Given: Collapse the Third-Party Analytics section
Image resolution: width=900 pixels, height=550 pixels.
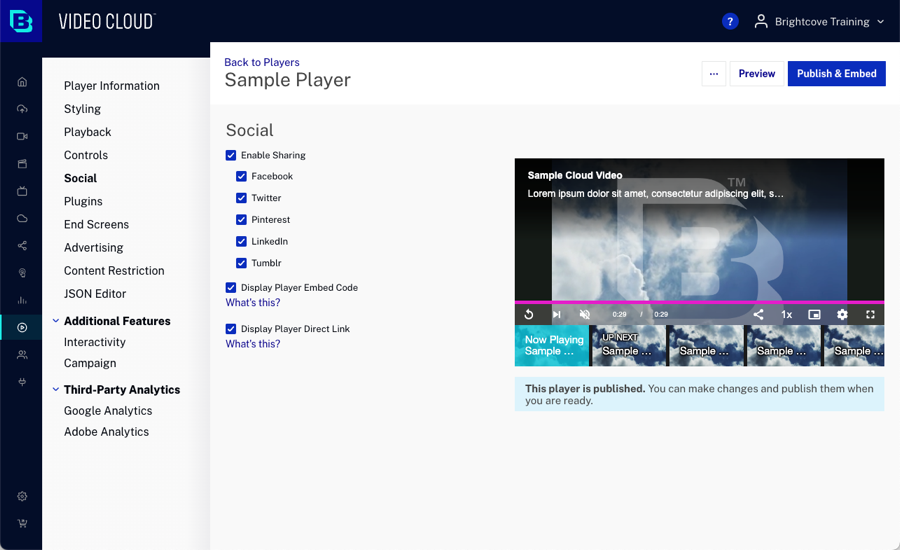Looking at the screenshot, I should point(56,390).
